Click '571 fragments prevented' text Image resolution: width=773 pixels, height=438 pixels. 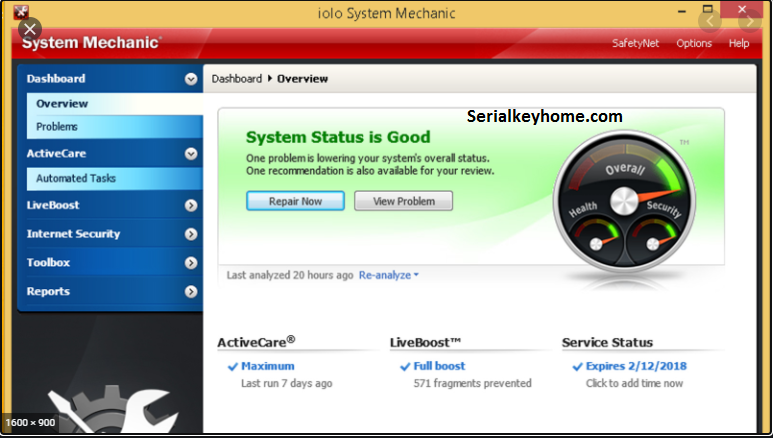472,383
